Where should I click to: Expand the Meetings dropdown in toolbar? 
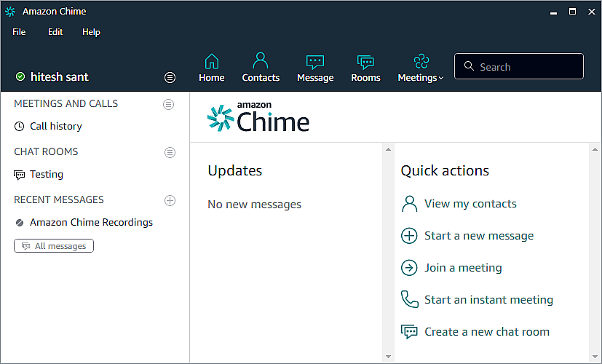[421, 68]
